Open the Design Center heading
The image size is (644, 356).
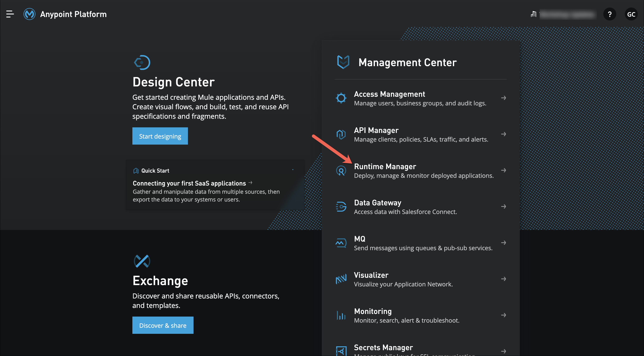(x=173, y=82)
